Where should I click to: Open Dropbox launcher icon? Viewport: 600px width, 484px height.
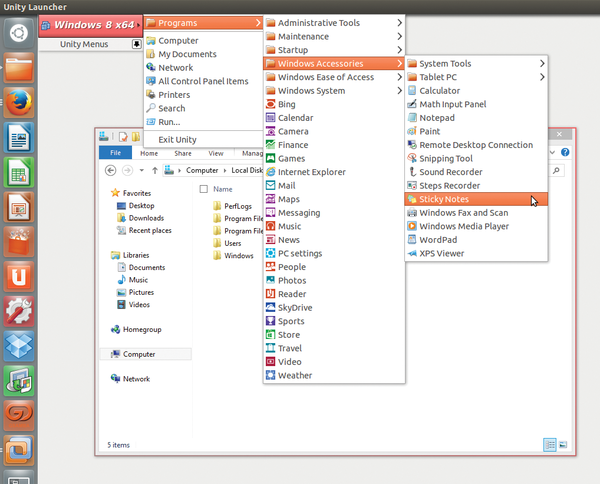(19, 346)
